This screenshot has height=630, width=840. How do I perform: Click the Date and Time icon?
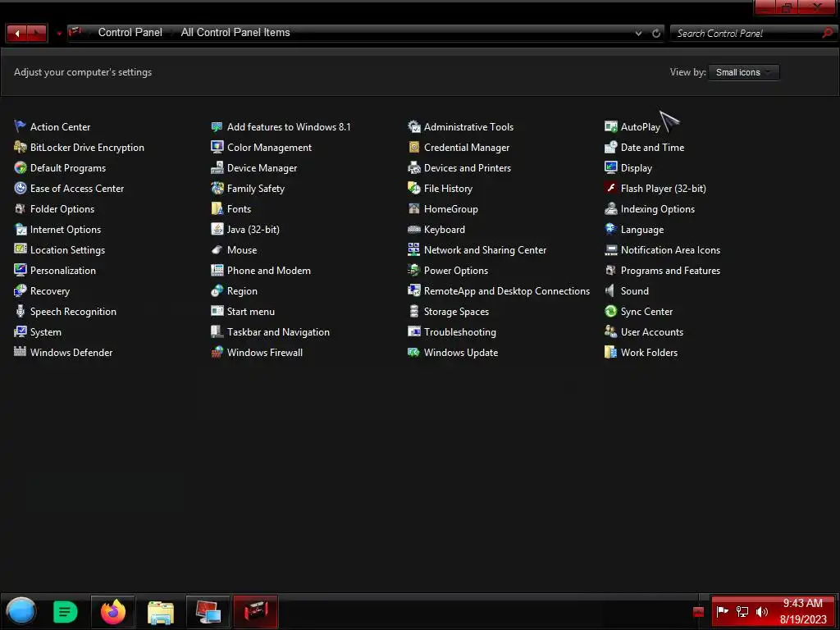[x=610, y=147]
